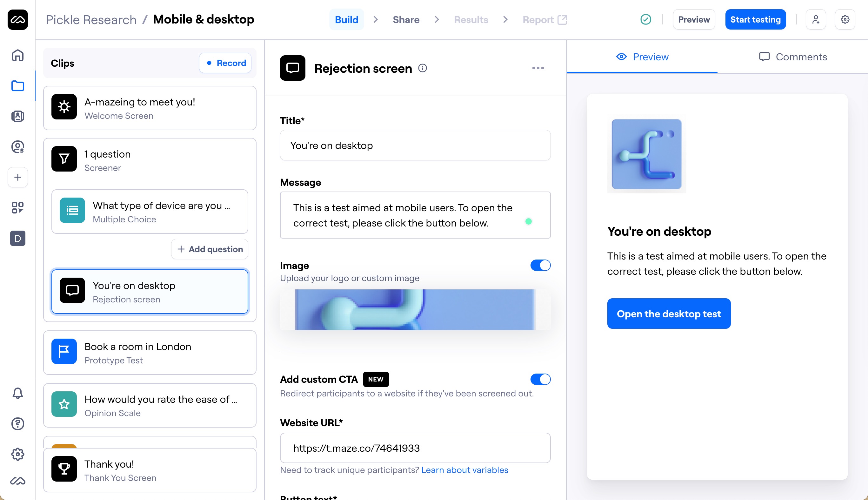Switch to the Preview panel tab
The image size is (868, 500).
(642, 57)
